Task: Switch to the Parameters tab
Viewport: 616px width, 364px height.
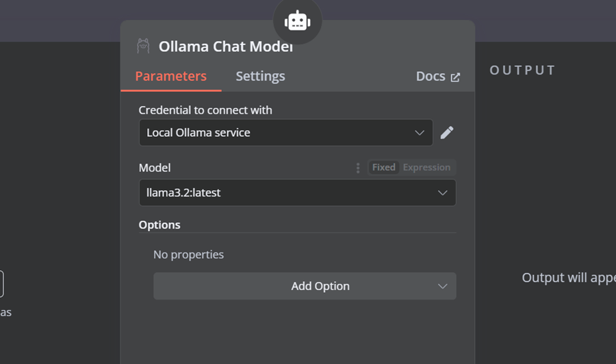Action: tap(171, 76)
